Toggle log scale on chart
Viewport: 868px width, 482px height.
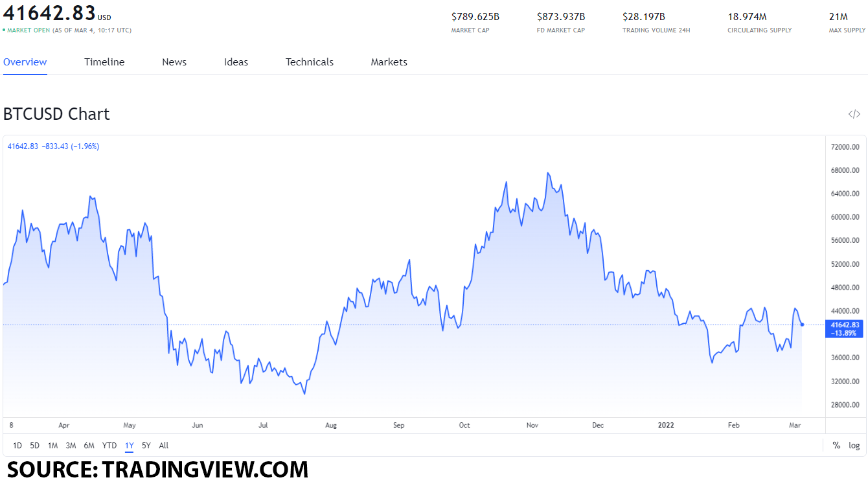tap(854, 446)
